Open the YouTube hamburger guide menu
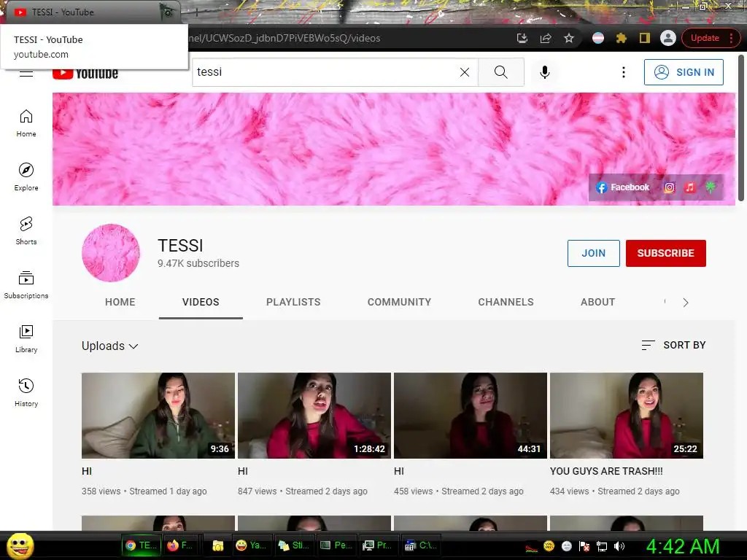 (26, 73)
